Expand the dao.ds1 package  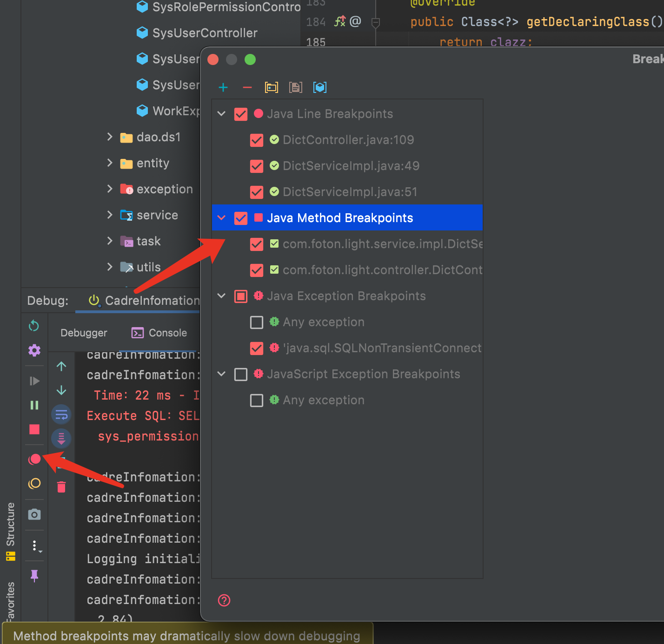(110, 137)
